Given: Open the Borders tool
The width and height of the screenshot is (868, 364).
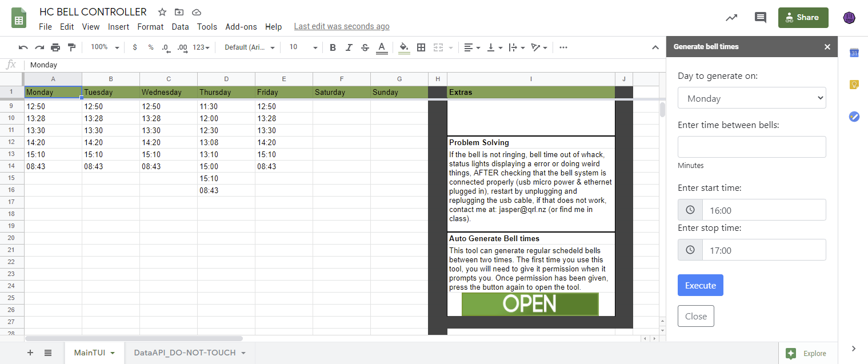Looking at the screenshot, I should tap(421, 47).
